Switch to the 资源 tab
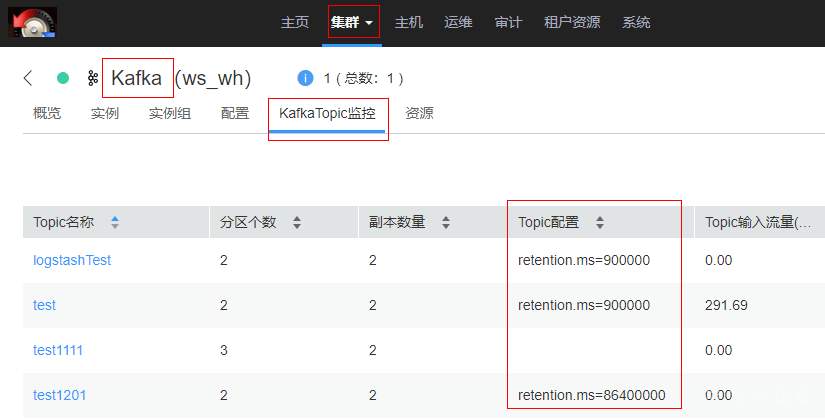This screenshot has height=420, width=825. click(419, 113)
